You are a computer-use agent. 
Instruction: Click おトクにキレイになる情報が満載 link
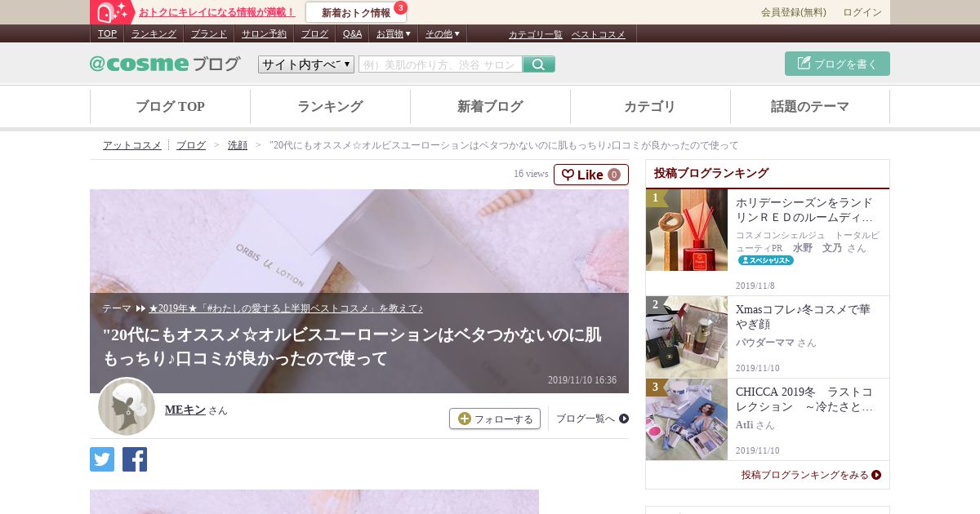coord(217,12)
